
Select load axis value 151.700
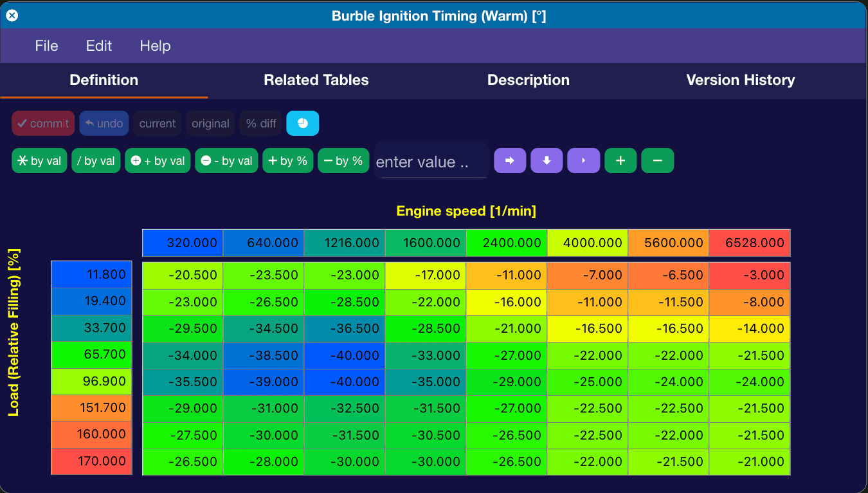[x=91, y=408]
